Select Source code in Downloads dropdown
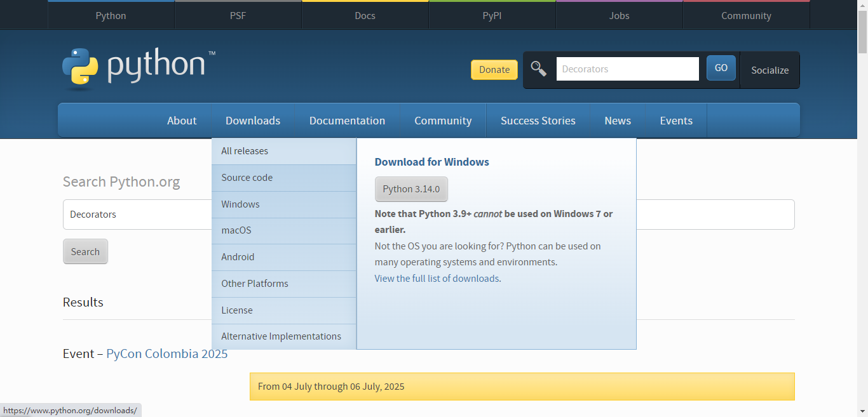Viewport: 868px width, 417px height. [284, 178]
